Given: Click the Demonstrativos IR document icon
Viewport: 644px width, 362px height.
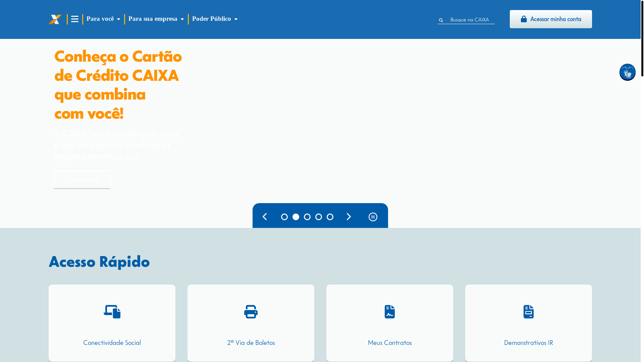Looking at the screenshot, I should tap(529, 312).
